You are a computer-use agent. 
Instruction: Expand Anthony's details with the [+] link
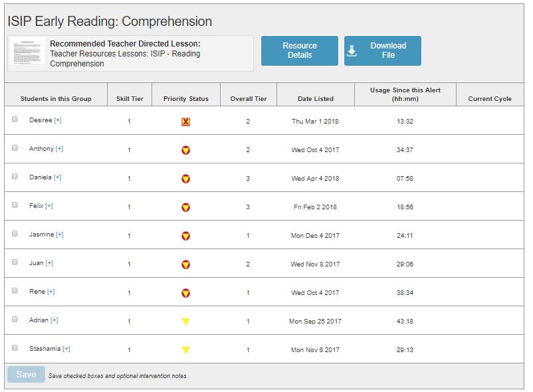59,149
